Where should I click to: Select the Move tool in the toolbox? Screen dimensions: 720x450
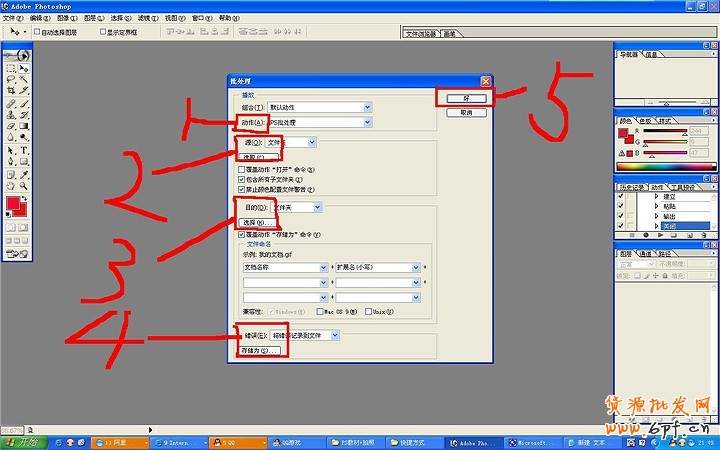point(23,68)
